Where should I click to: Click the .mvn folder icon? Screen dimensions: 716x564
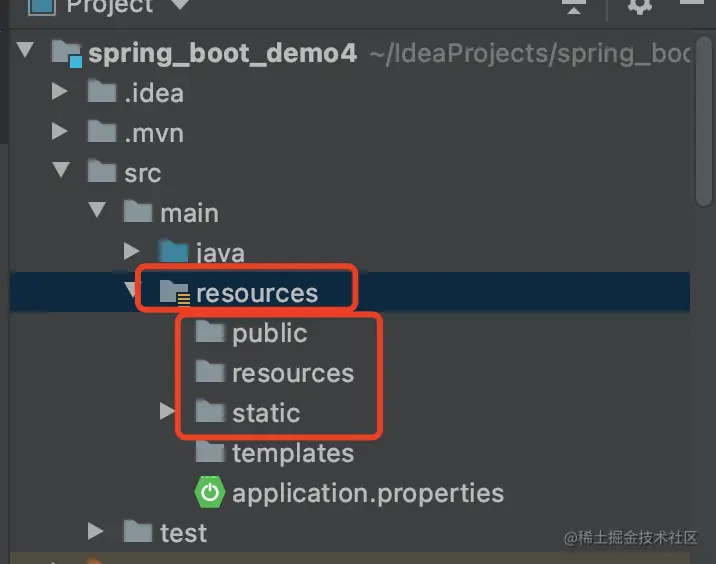click(x=102, y=132)
